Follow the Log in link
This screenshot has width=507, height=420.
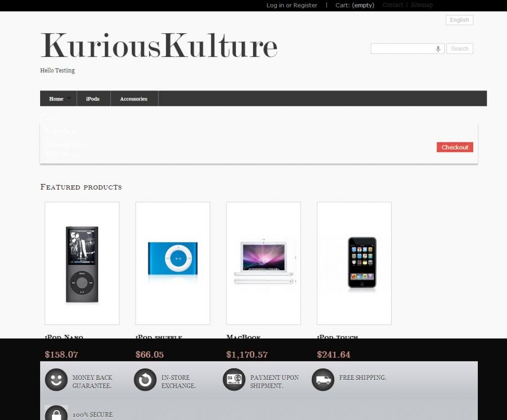point(275,5)
